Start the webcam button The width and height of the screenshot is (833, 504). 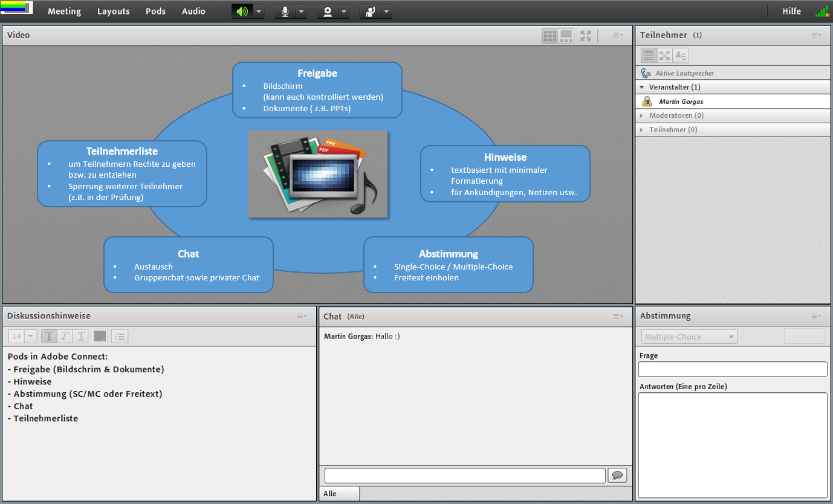pos(327,11)
